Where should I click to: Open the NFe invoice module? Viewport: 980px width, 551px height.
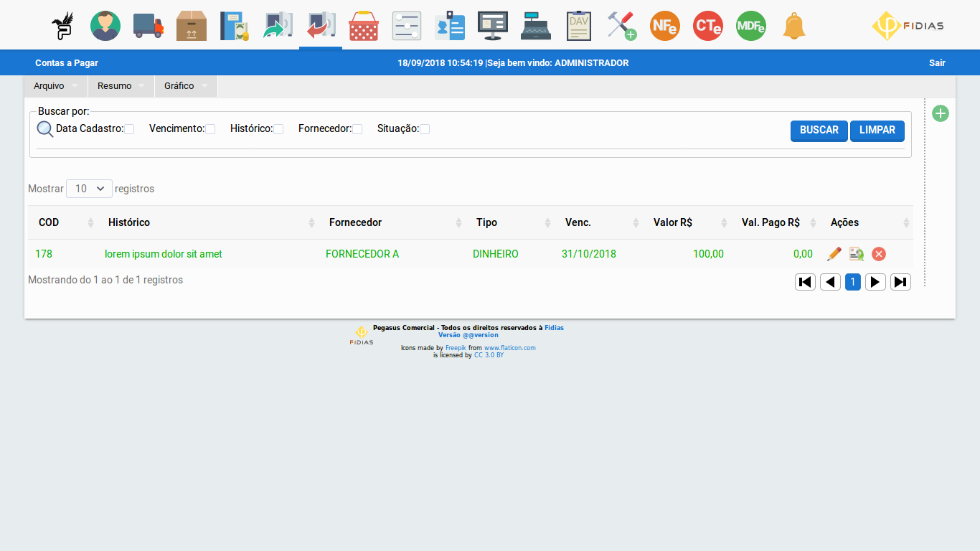point(665,26)
